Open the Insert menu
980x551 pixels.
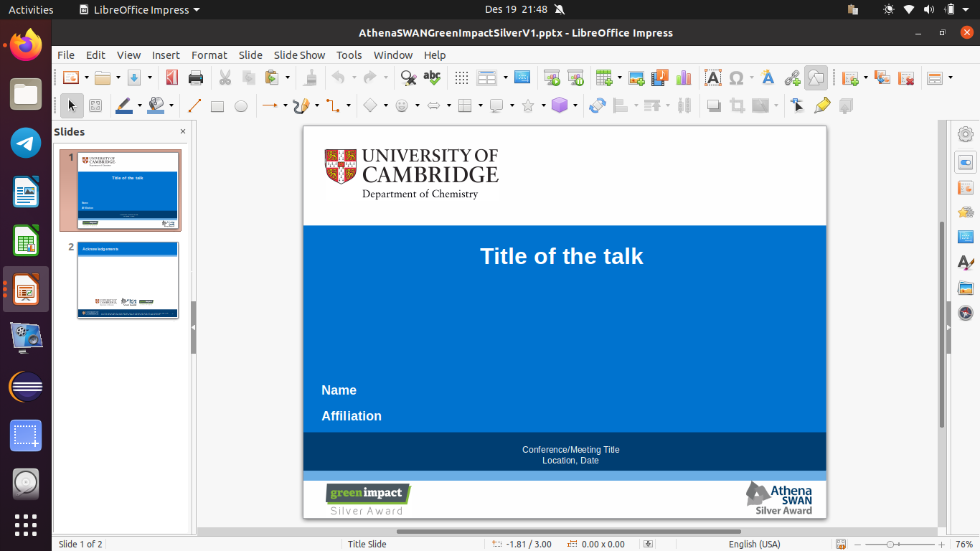pos(166,55)
